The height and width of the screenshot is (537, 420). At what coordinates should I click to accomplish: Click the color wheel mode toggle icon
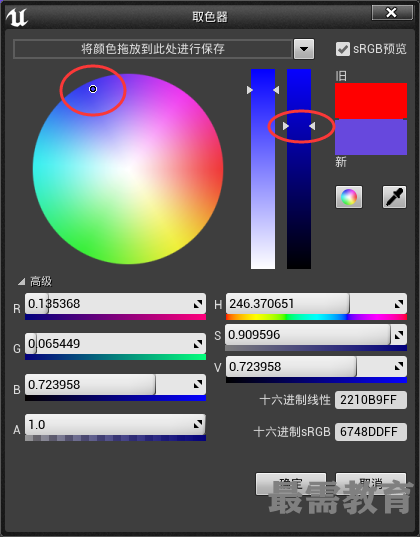pos(349,197)
